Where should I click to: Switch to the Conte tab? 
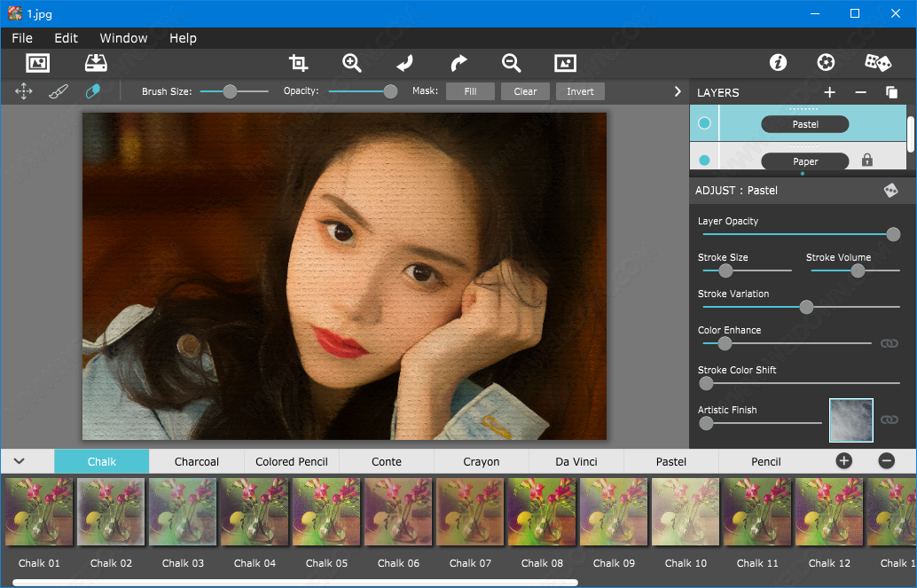[x=387, y=462]
